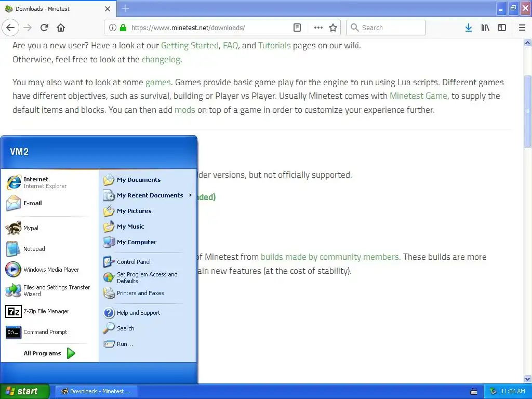Click the tray safely-remove hardware icon

click(493, 391)
